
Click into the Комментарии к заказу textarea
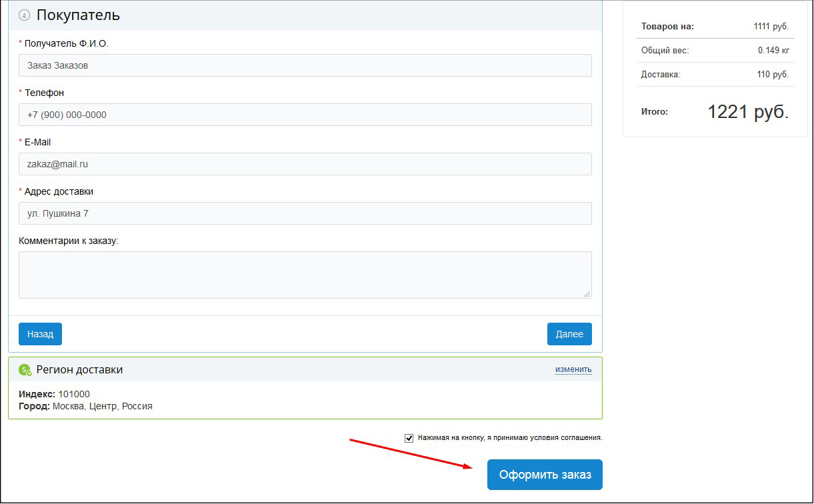pos(305,275)
